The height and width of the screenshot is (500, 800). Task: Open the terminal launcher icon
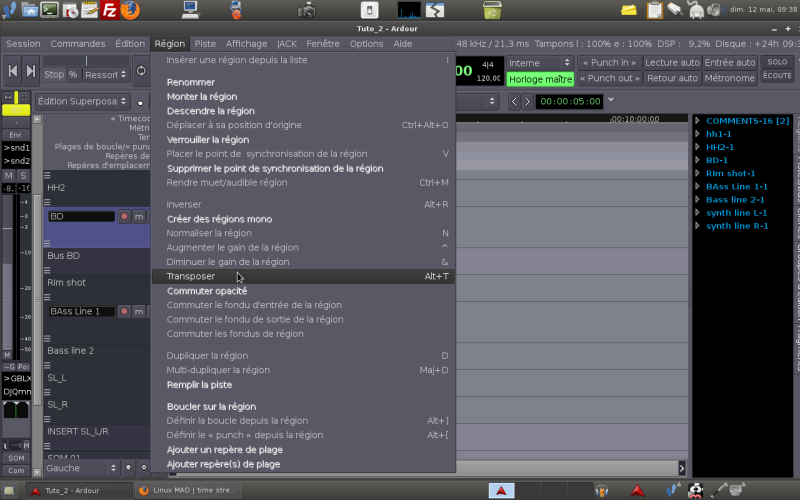(x=49, y=10)
